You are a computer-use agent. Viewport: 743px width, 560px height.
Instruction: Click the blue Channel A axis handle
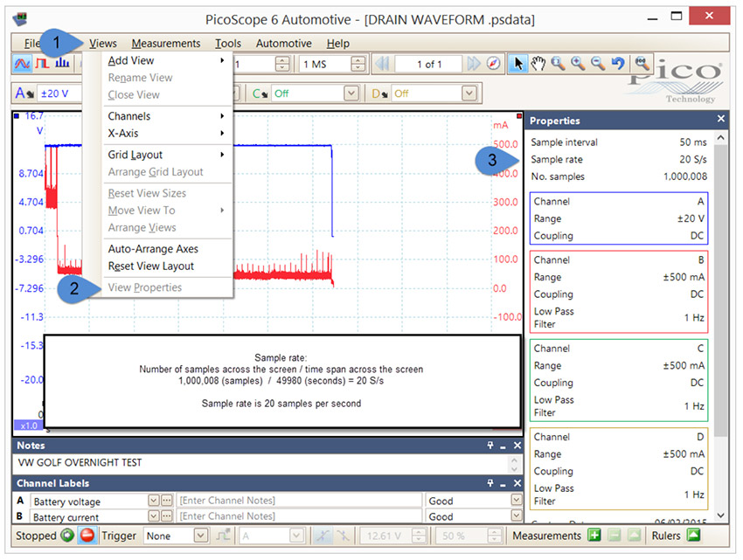pyautogui.click(x=17, y=115)
